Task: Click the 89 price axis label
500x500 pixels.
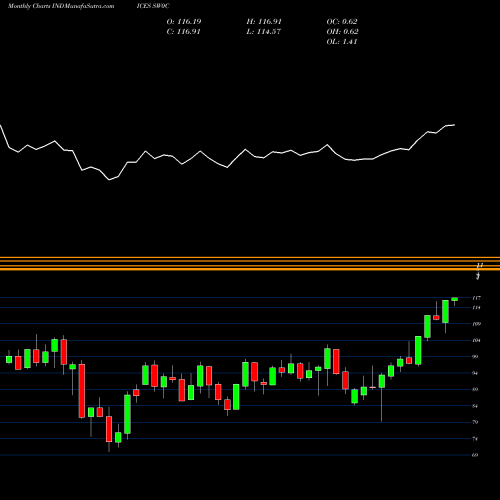Action: 475,389
